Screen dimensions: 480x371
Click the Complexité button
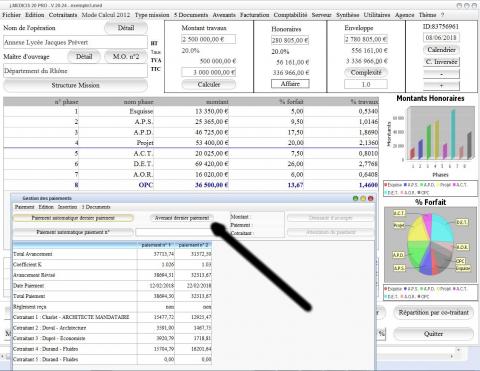point(366,72)
